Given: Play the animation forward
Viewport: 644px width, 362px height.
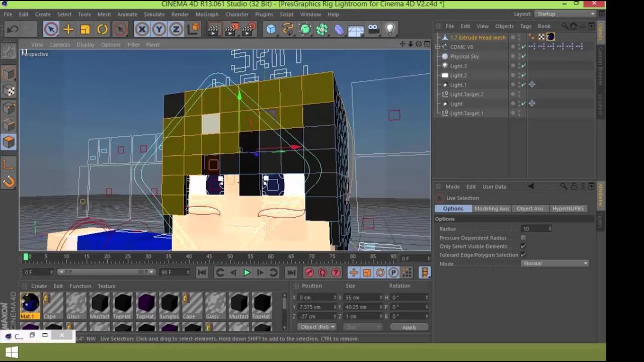Looking at the screenshot, I should click(247, 273).
